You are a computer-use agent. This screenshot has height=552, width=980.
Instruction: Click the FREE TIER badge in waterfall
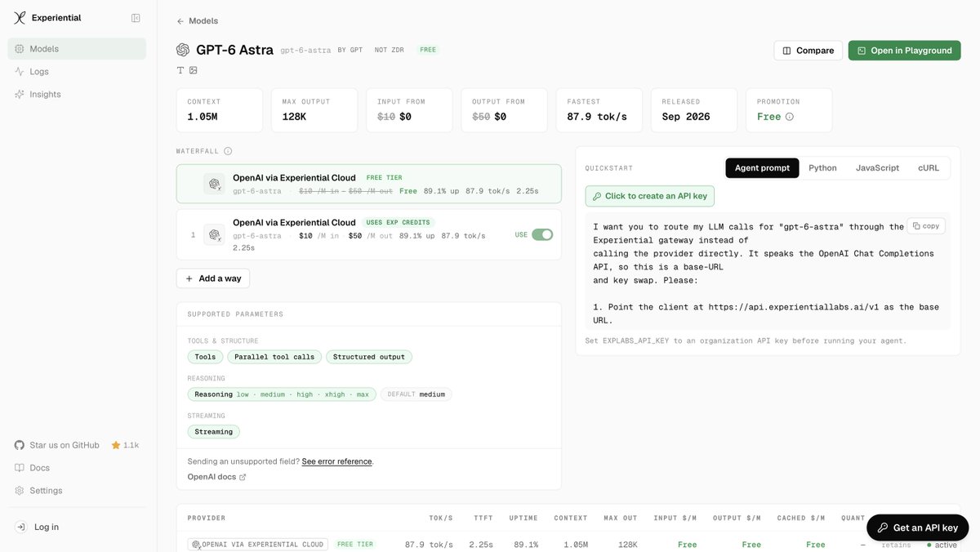(384, 178)
